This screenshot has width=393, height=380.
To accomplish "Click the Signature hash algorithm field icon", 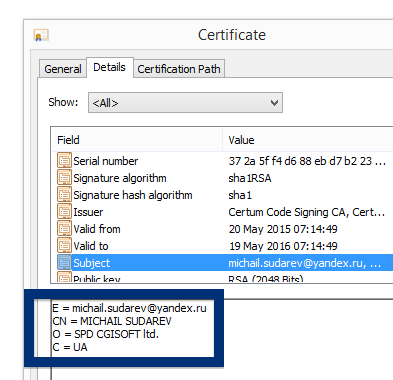I will coord(64,194).
